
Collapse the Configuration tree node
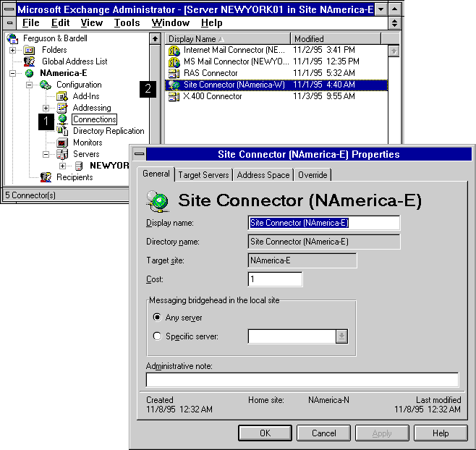click(x=29, y=85)
